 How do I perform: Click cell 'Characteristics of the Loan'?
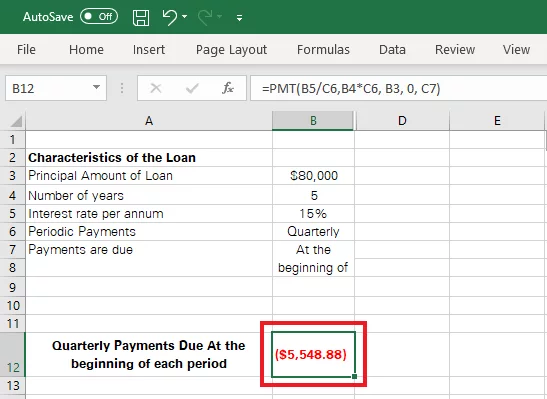click(149, 158)
